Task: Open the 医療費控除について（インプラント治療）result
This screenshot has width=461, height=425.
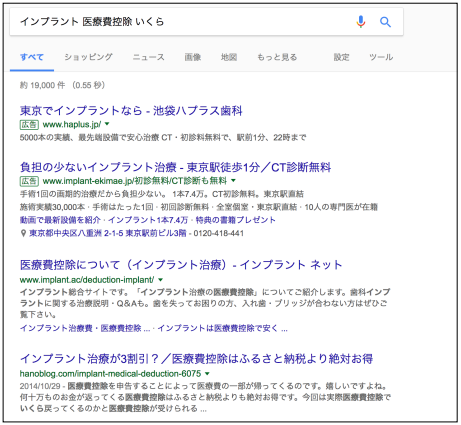Action: 181,265
